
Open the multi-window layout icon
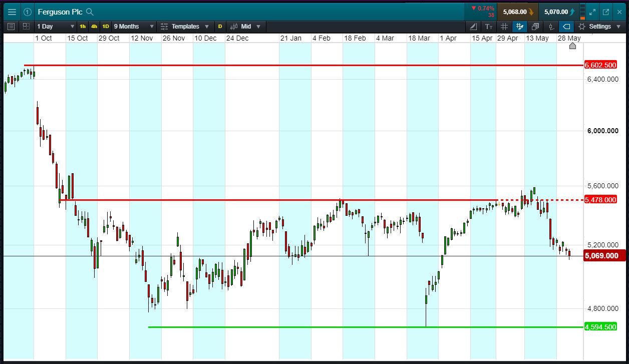click(535, 27)
